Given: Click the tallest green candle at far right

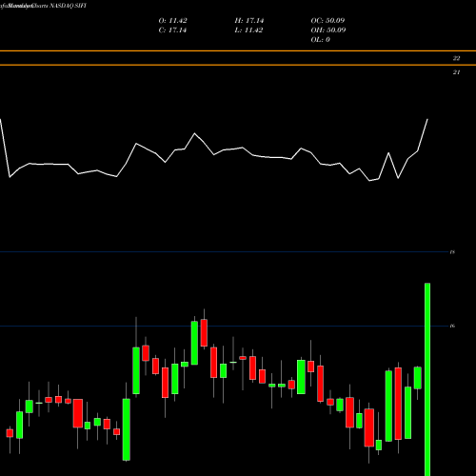Looking at the screenshot, I should [427, 379].
